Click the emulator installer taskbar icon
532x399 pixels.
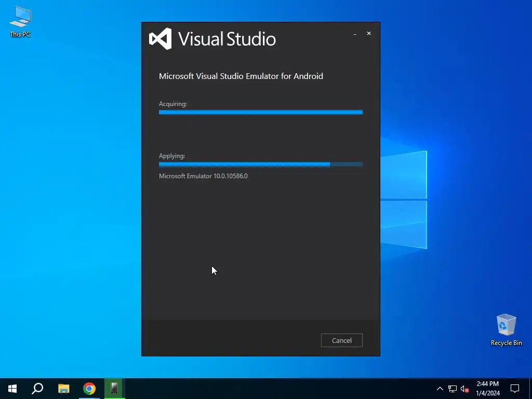coord(114,389)
